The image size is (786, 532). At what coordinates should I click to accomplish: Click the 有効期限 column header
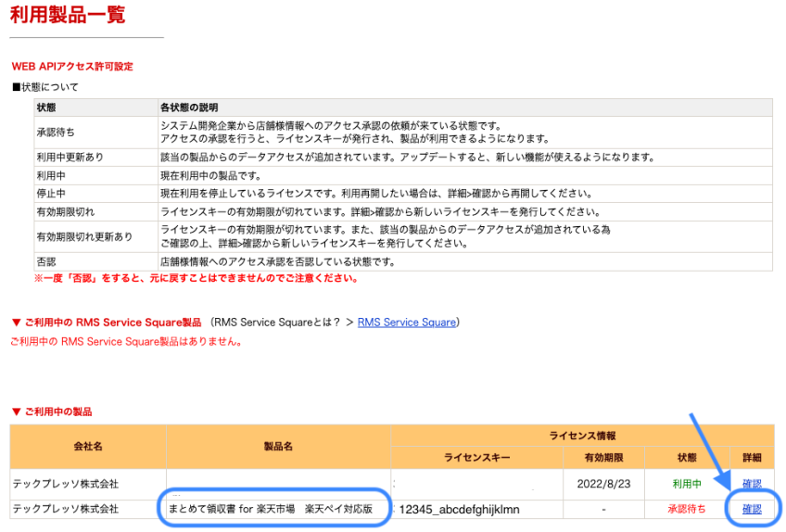(602, 458)
